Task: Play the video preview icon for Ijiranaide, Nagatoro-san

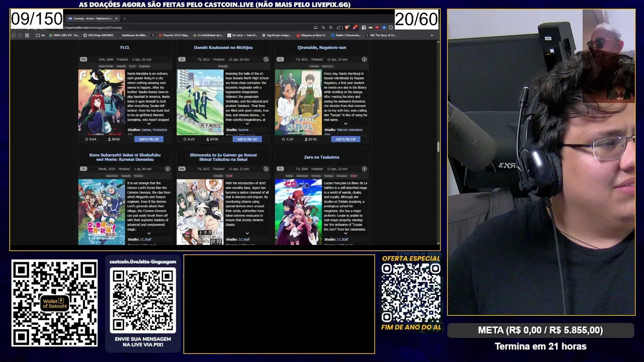Action: click(280, 59)
